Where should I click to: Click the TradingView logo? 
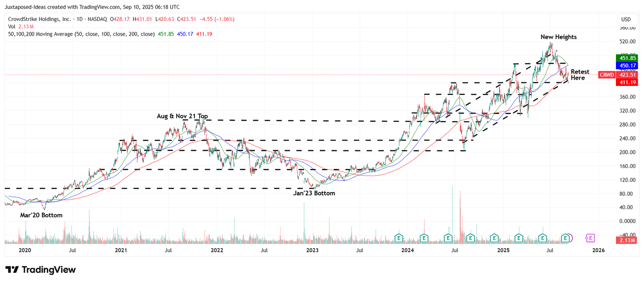coord(39,270)
